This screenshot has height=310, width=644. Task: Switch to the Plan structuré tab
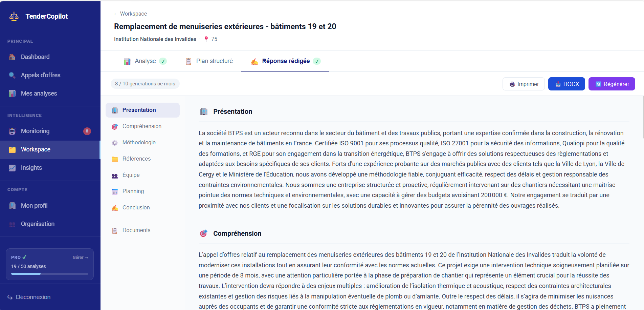tap(214, 61)
